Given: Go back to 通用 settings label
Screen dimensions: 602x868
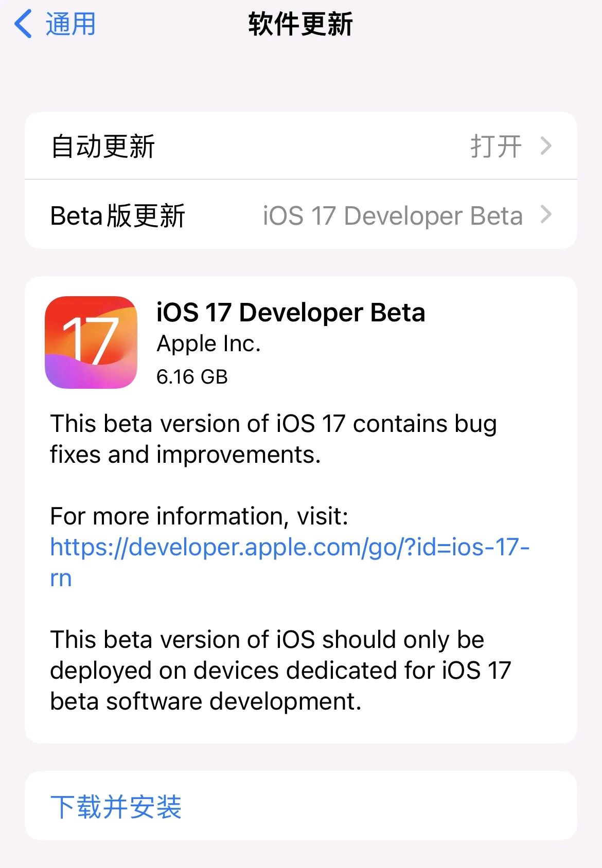Looking at the screenshot, I should [70, 24].
